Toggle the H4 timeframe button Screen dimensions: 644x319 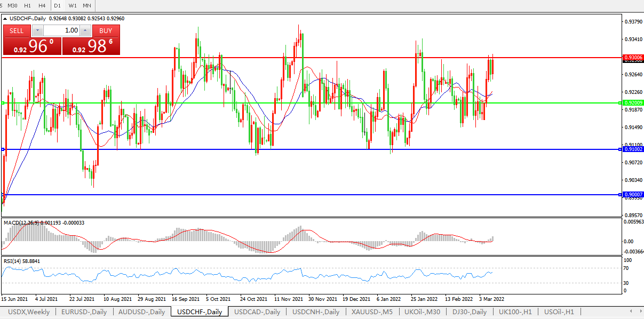[x=42, y=5]
